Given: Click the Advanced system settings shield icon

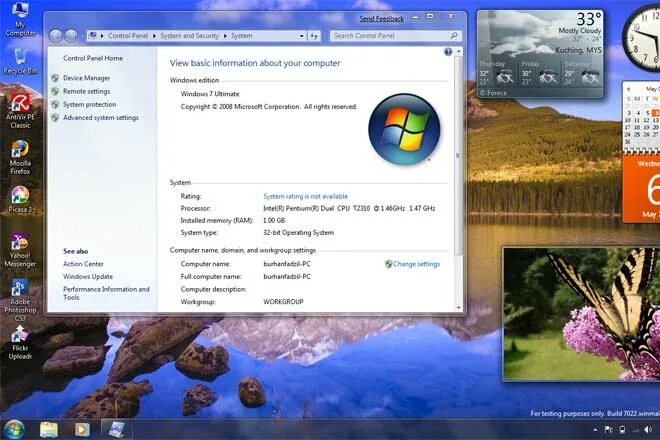Looking at the screenshot, I should click(x=55, y=117).
